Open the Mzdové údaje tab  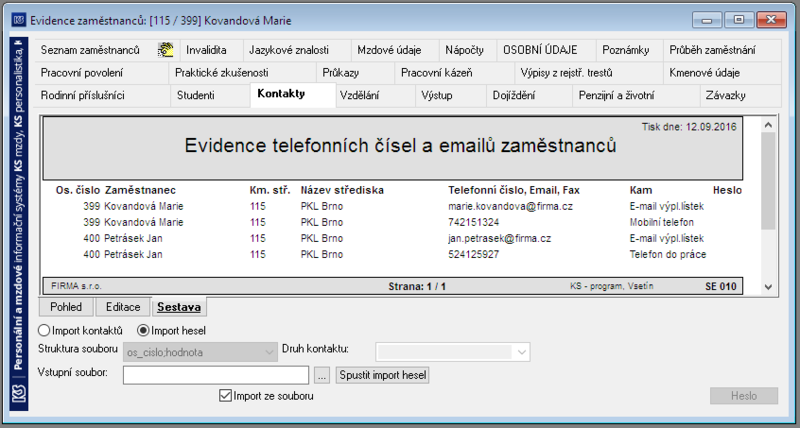(395, 50)
